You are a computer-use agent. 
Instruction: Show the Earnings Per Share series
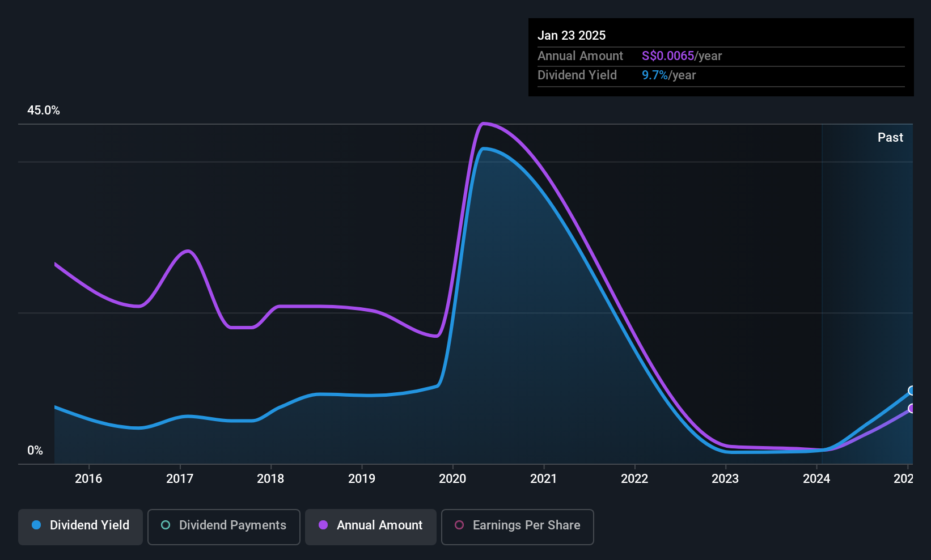tap(518, 527)
